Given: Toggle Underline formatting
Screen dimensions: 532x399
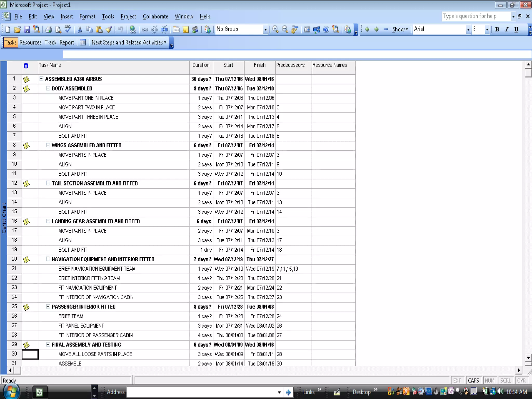Looking at the screenshot, I should [516, 30].
